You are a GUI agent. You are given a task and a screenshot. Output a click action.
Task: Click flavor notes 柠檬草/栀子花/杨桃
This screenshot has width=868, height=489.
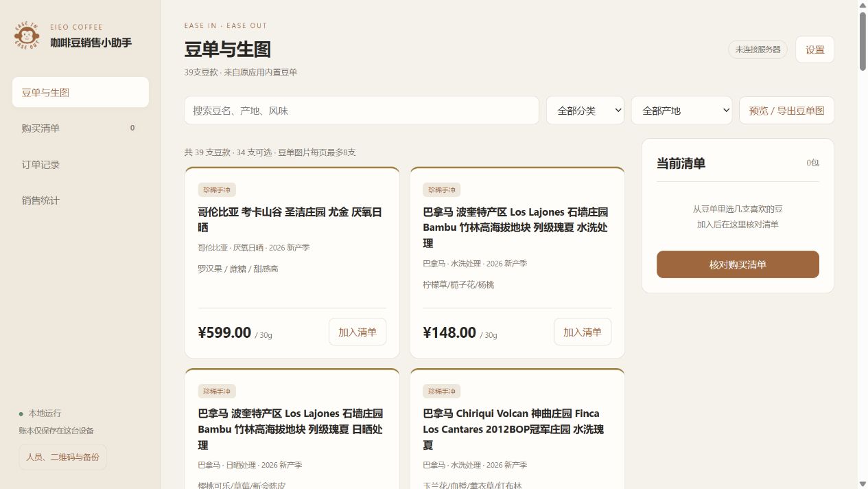pos(458,284)
